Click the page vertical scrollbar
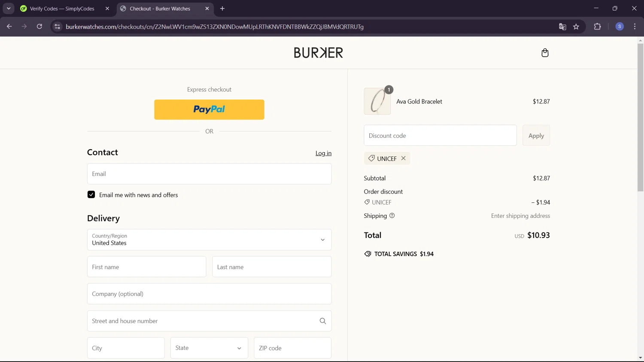644x362 pixels. click(x=640, y=117)
